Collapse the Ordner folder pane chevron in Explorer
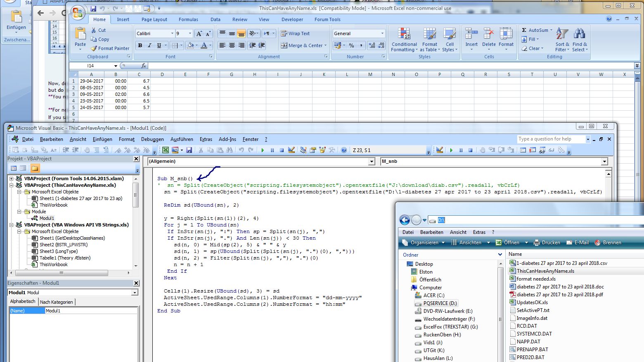 pos(500,255)
